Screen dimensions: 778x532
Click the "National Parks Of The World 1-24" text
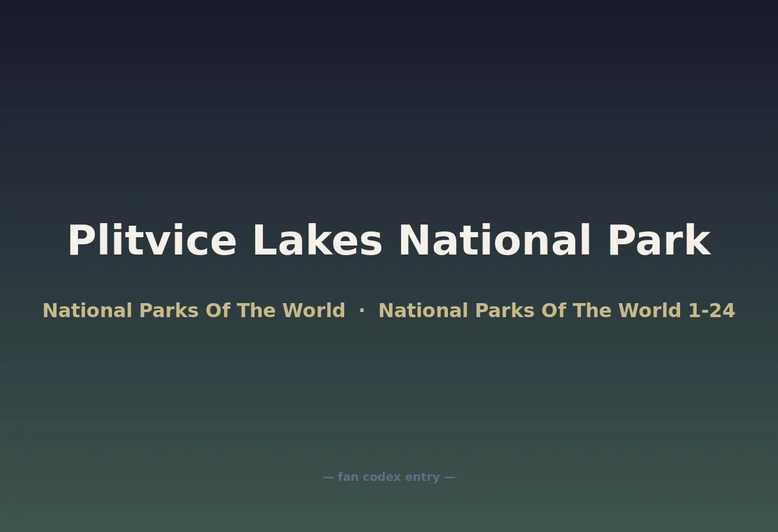tap(557, 311)
